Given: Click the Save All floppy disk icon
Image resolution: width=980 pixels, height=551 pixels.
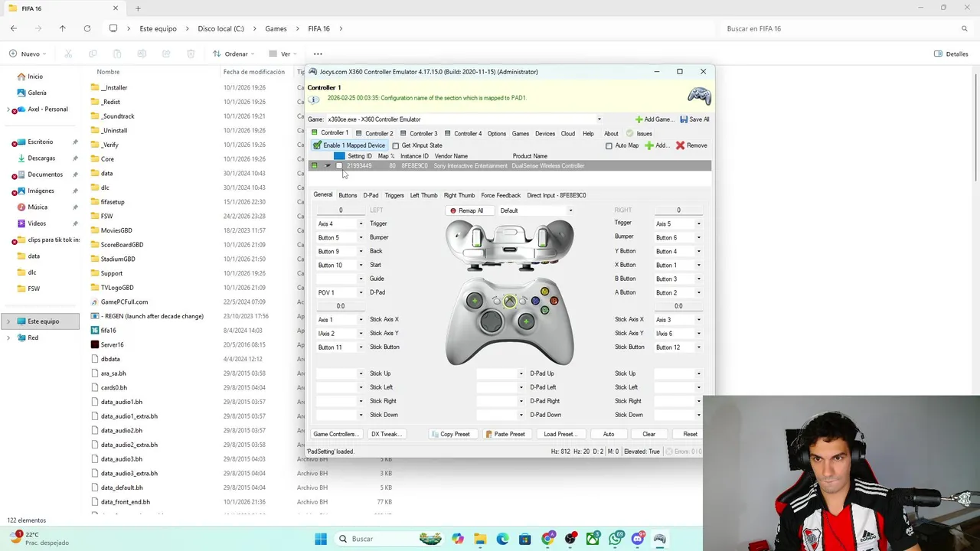Looking at the screenshot, I should tap(683, 119).
